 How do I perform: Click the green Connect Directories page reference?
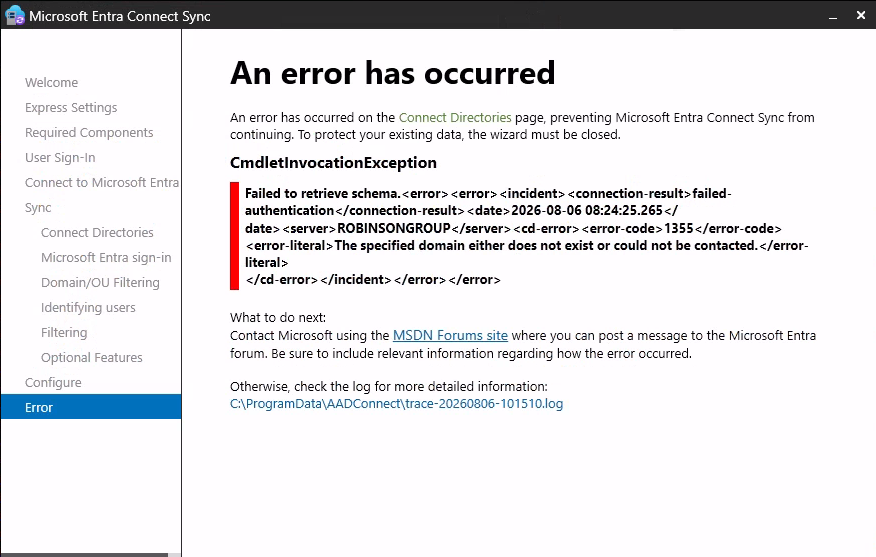click(x=455, y=117)
